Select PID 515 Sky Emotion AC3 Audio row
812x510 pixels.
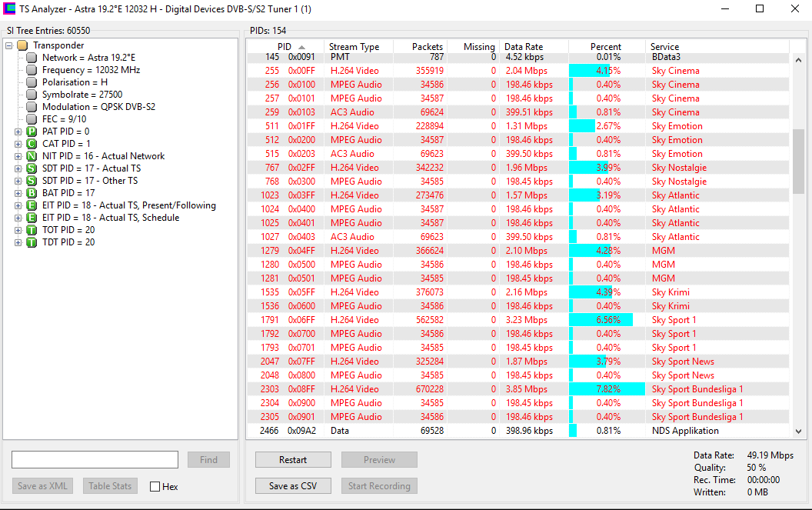coord(517,154)
